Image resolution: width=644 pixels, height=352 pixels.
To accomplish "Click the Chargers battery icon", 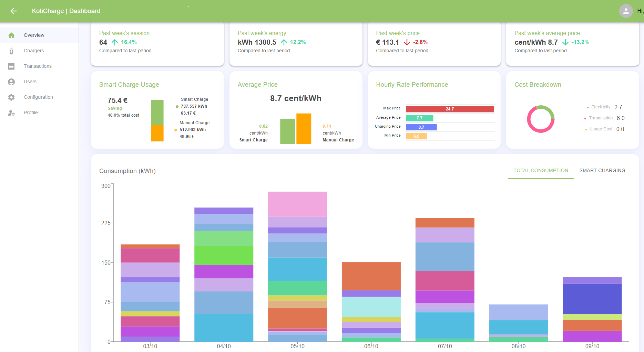I will click(x=11, y=51).
